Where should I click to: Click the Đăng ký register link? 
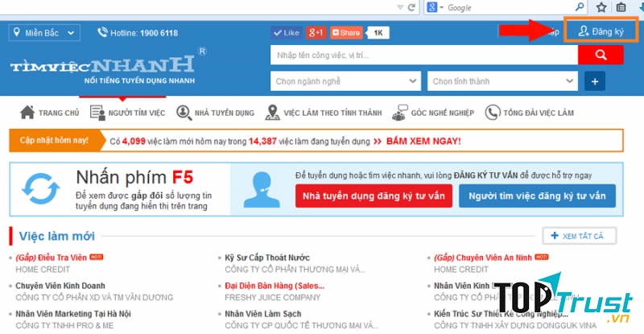tap(601, 31)
